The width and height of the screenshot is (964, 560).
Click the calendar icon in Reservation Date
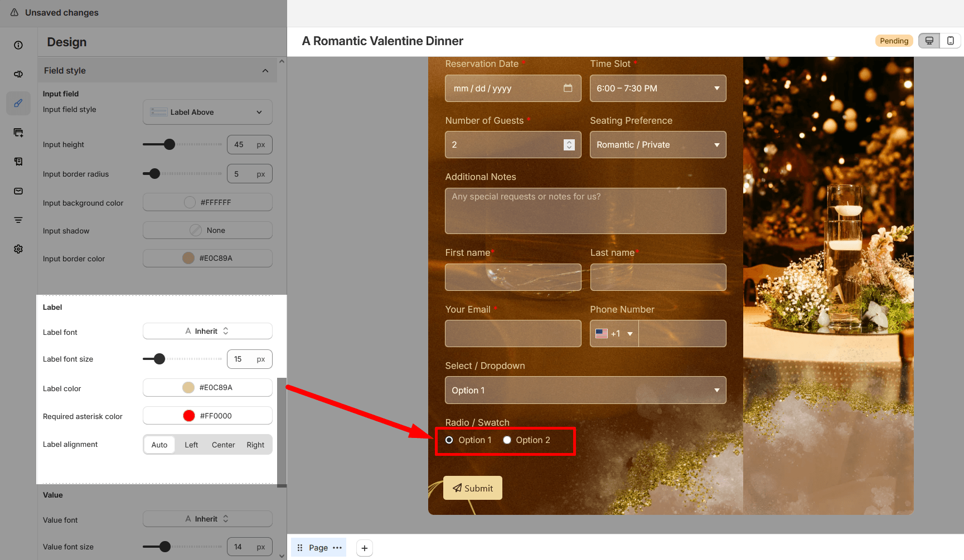pyautogui.click(x=568, y=88)
